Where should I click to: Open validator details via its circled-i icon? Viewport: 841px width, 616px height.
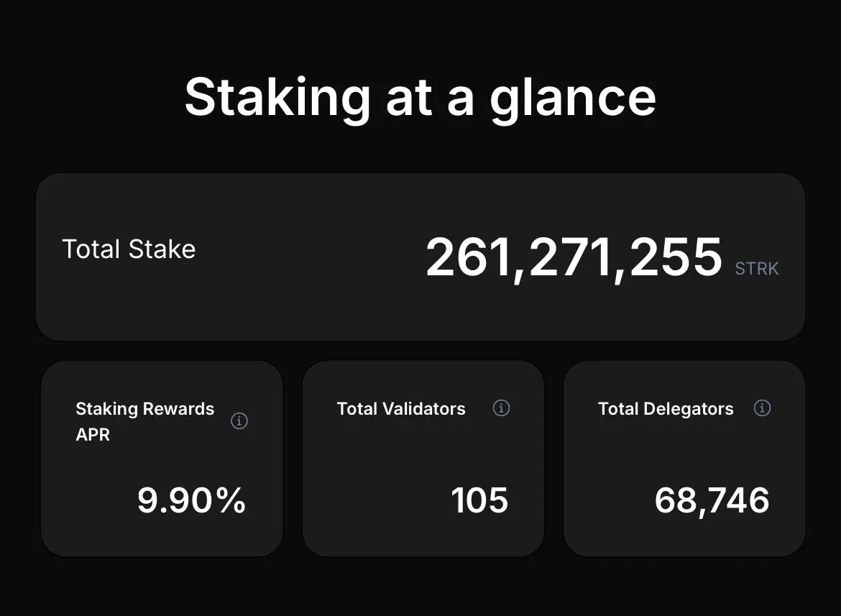501,408
